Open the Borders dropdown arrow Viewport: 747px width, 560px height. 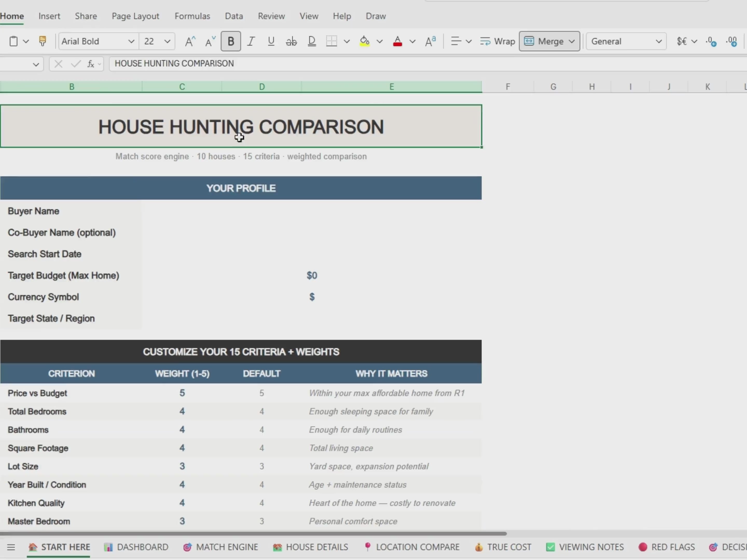pos(347,41)
